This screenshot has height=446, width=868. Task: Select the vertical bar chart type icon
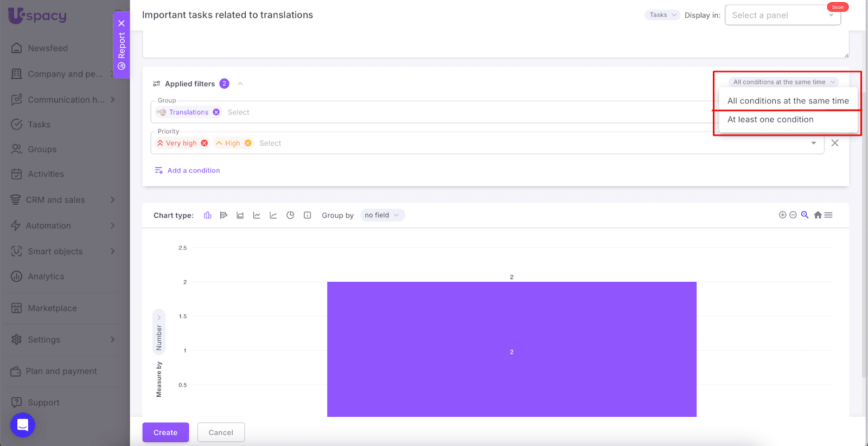(207, 215)
